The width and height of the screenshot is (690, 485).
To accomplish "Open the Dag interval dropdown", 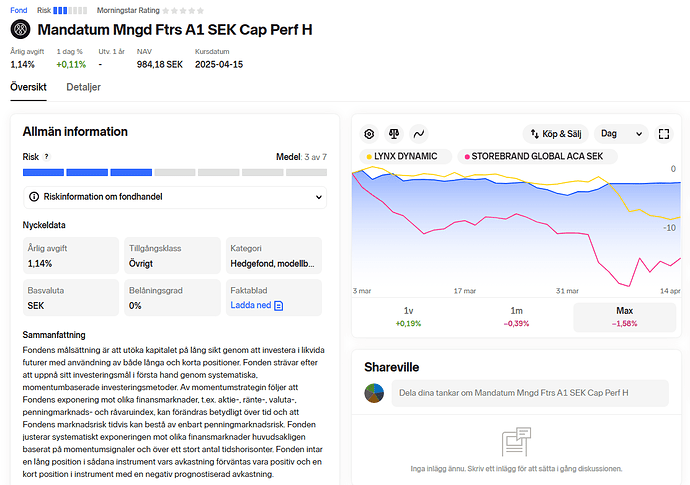I will [x=620, y=133].
